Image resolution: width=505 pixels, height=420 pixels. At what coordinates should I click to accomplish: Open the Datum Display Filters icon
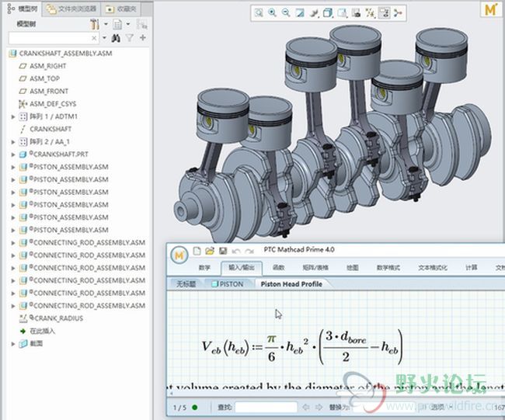point(370,13)
